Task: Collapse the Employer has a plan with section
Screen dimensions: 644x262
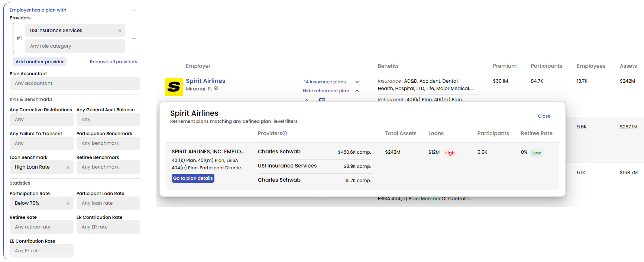Action: coord(134,10)
